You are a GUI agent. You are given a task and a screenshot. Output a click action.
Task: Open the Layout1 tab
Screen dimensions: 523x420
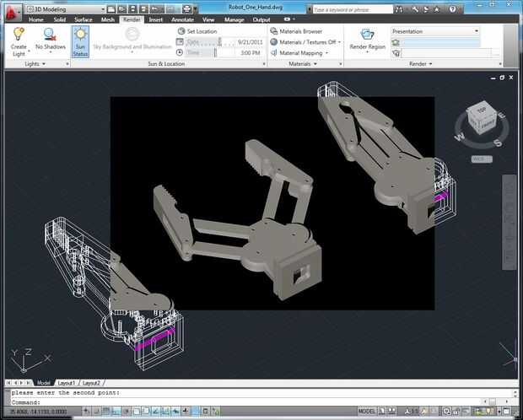(x=67, y=383)
